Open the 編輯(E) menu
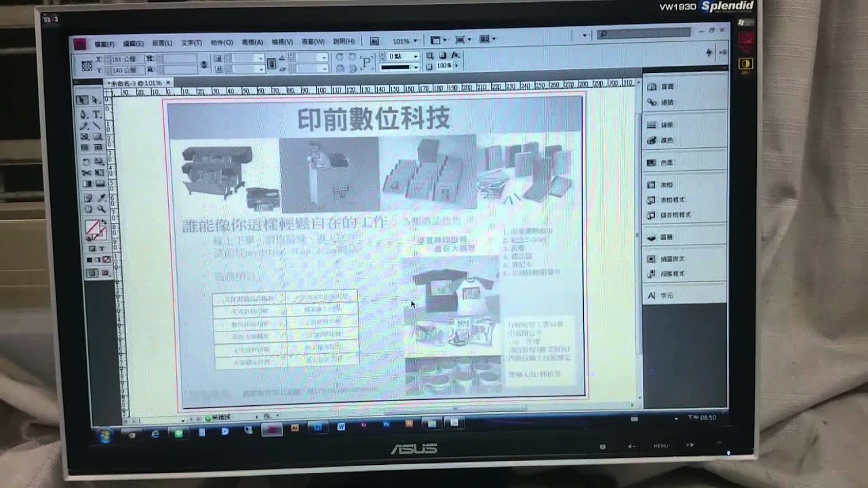The height and width of the screenshot is (488, 868). click(x=134, y=43)
